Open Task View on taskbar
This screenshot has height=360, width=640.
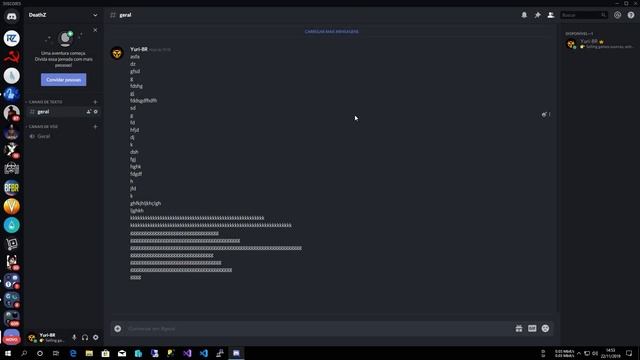[56, 353]
